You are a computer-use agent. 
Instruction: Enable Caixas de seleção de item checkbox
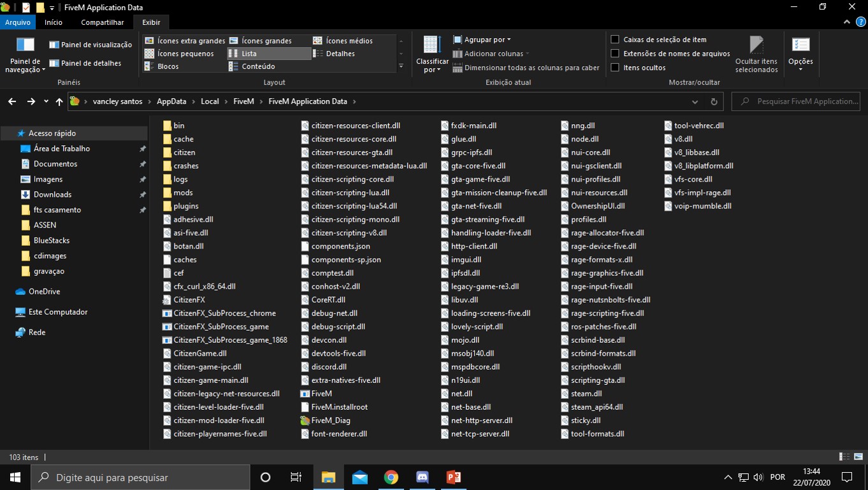click(615, 40)
